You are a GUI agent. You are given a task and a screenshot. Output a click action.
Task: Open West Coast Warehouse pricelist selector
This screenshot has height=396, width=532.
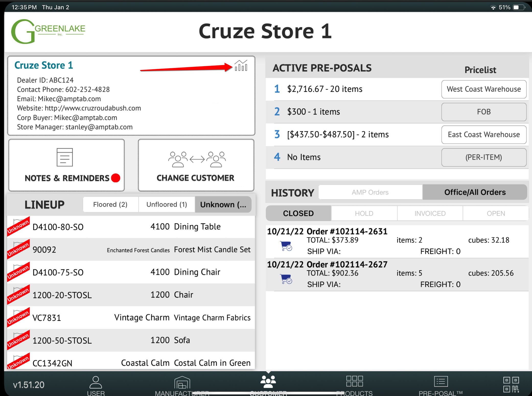pos(483,89)
